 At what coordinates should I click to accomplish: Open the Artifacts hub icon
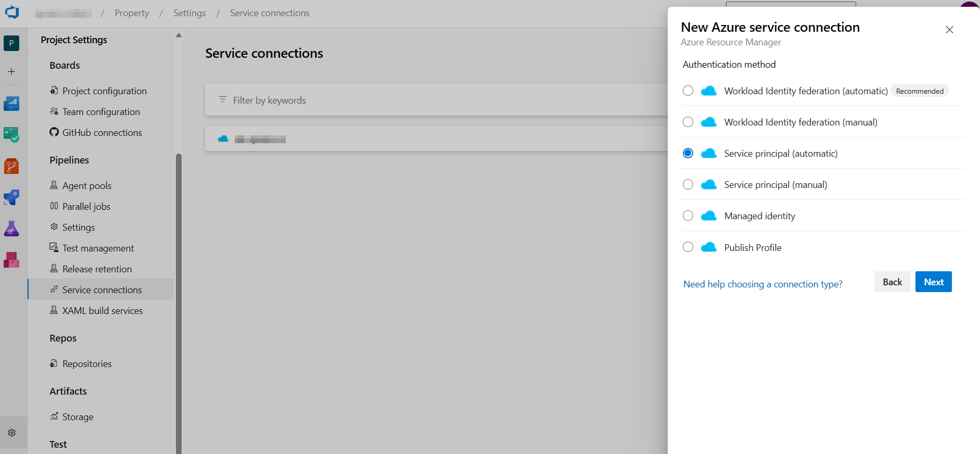(11, 260)
